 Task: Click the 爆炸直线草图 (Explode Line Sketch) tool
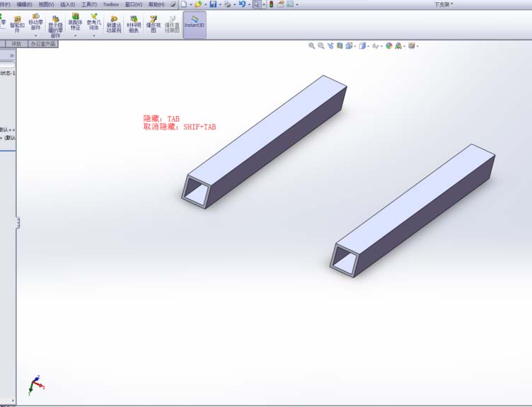(172, 25)
